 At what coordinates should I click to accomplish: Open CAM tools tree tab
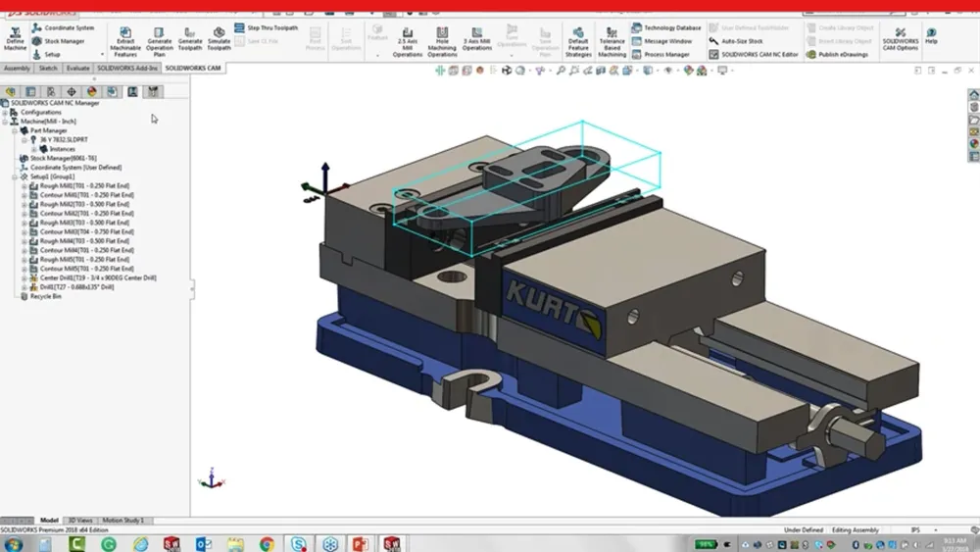[x=153, y=92]
